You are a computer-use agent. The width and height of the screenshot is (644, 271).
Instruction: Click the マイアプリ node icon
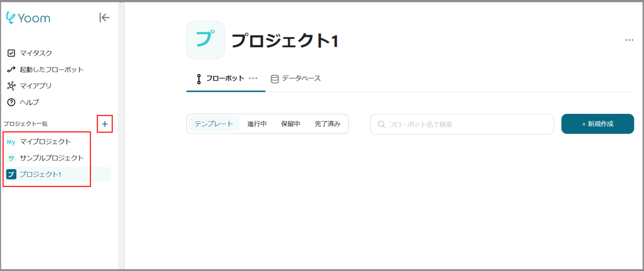[x=11, y=85]
